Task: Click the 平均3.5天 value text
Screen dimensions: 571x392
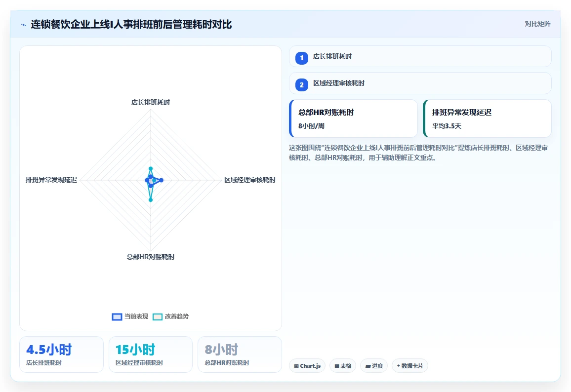Action: point(447,126)
